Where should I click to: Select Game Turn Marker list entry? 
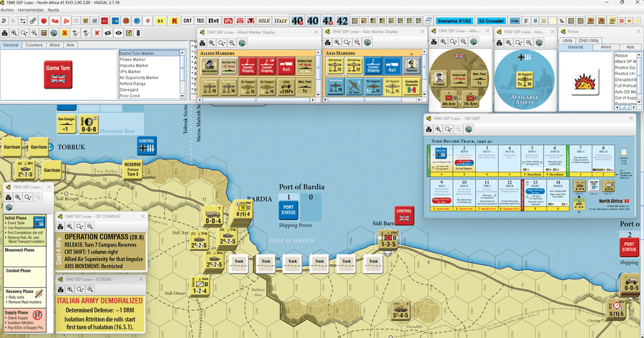(x=149, y=54)
